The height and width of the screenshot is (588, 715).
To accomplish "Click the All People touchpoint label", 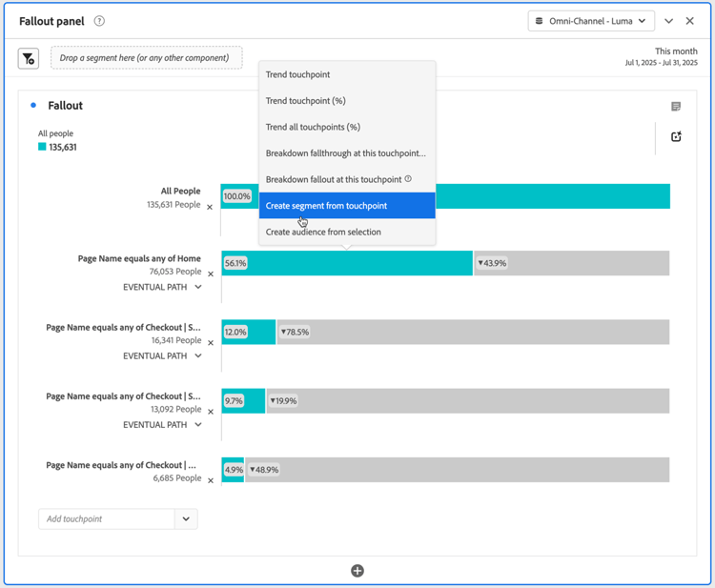I will 180,191.
